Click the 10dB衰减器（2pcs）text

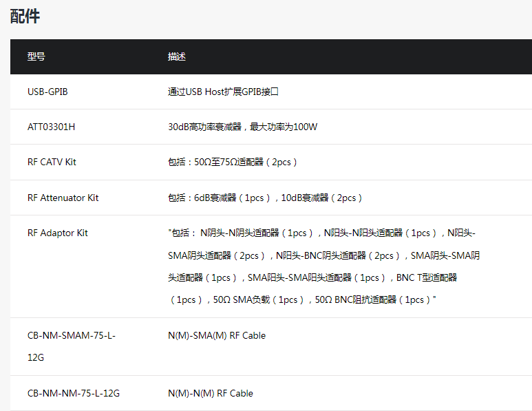click(321, 198)
